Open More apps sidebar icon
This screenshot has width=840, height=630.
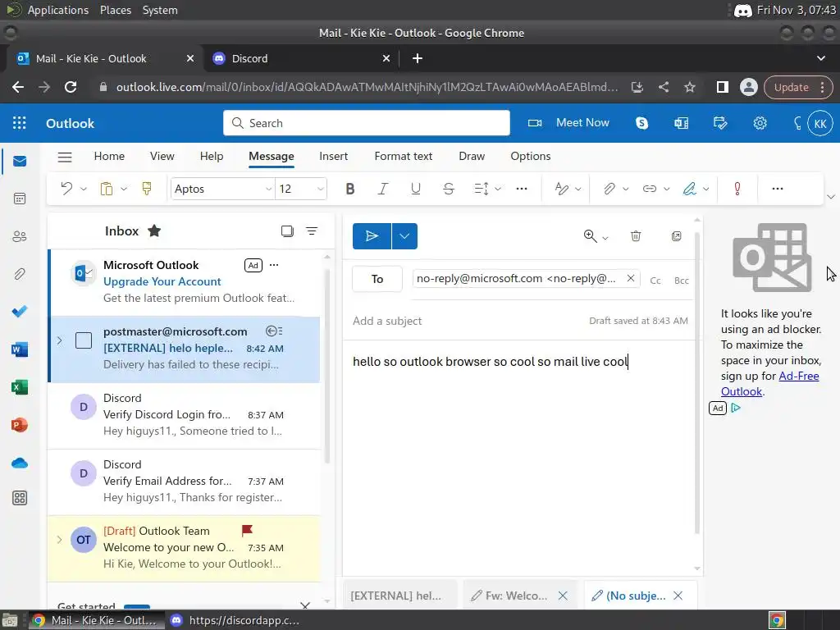[20, 498]
